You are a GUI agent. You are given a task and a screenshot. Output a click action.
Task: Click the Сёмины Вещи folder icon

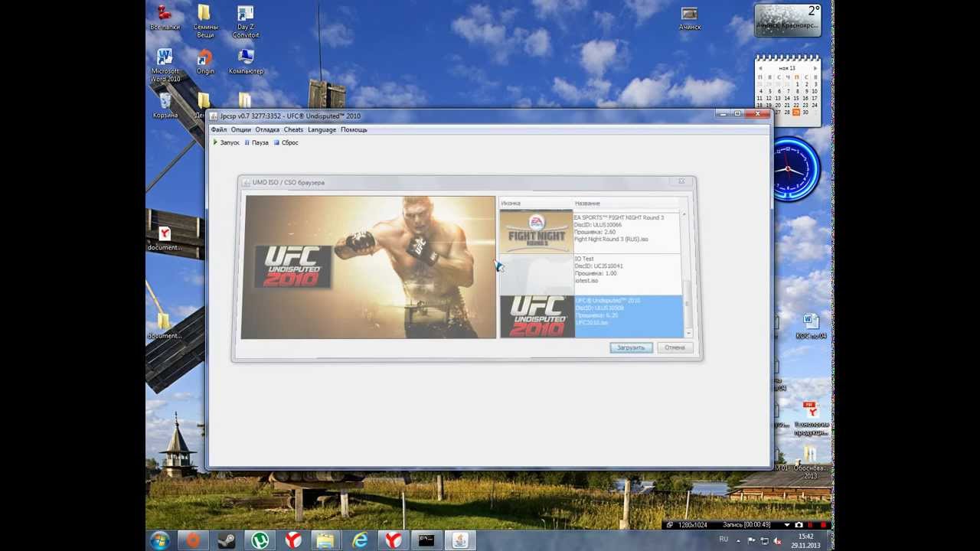tap(205, 21)
